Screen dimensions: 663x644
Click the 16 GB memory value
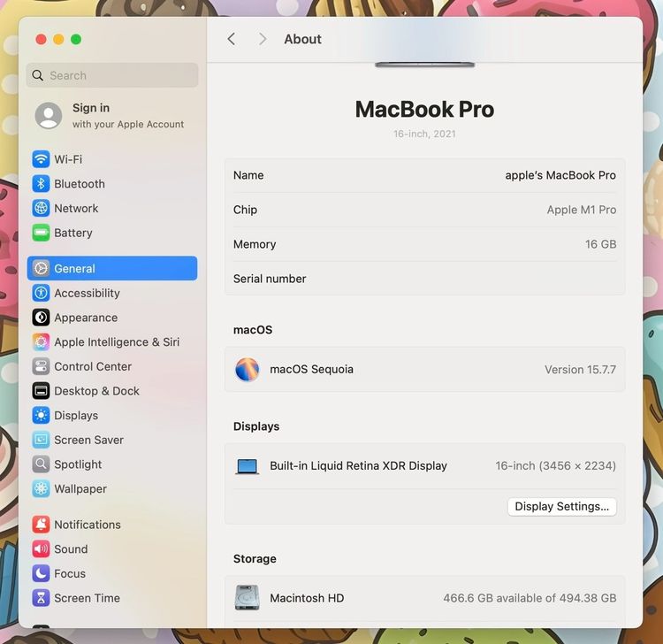[x=601, y=244]
